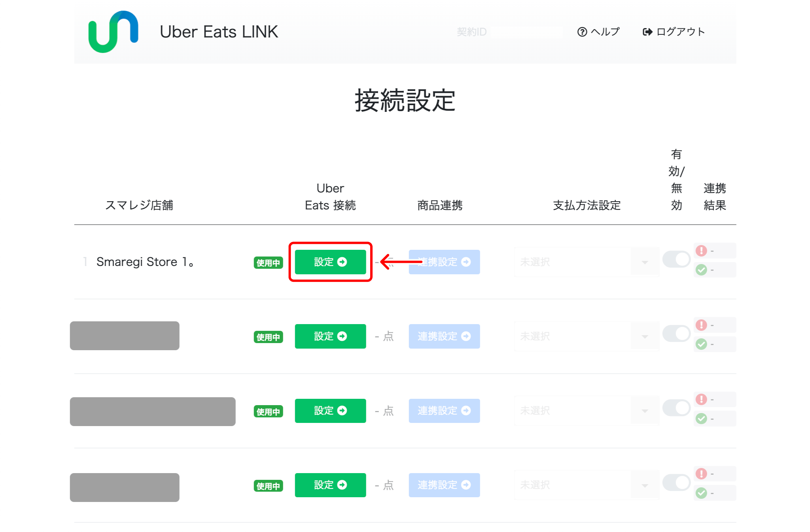Click the 連携設定 button in the second row

pyautogui.click(x=444, y=336)
